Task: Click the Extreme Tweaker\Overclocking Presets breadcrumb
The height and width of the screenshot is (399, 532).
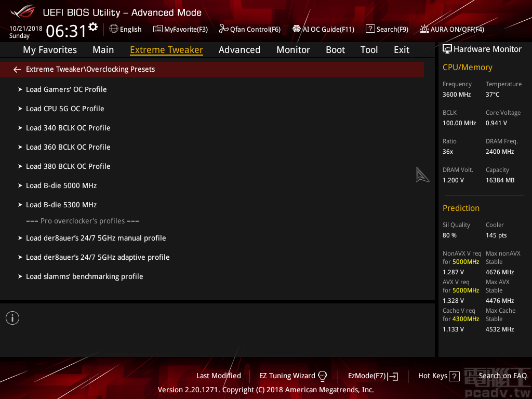Action: (x=90, y=70)
